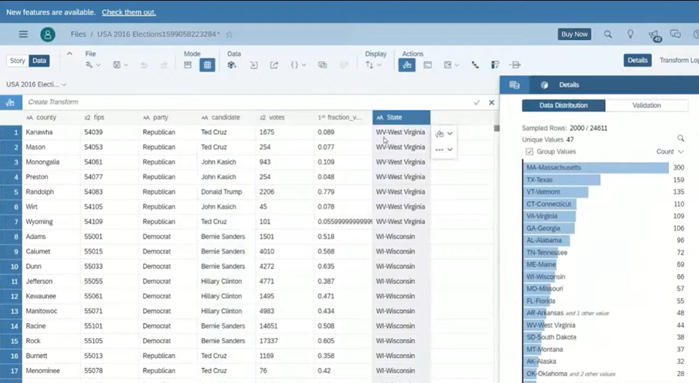Open search in the top header

(x=608, y=34)
